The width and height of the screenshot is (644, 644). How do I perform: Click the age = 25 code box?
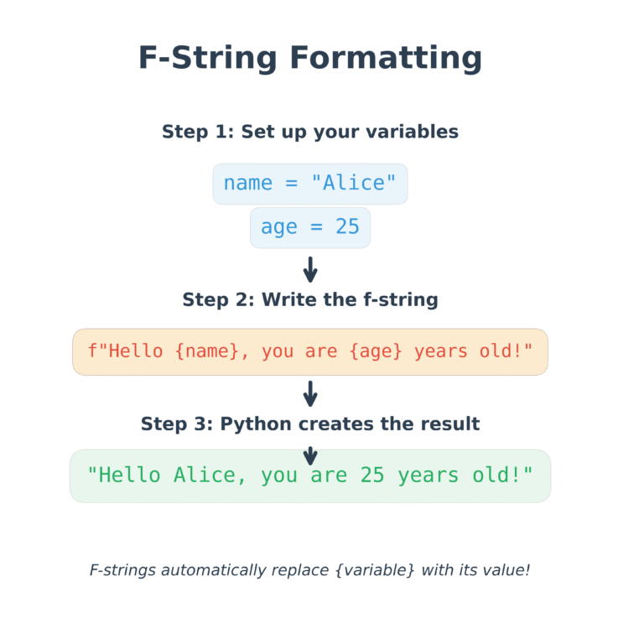310,227
